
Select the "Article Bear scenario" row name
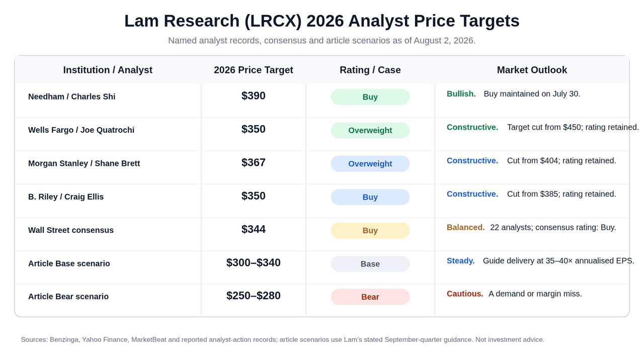pyautogui.click(x=68, y=297)
